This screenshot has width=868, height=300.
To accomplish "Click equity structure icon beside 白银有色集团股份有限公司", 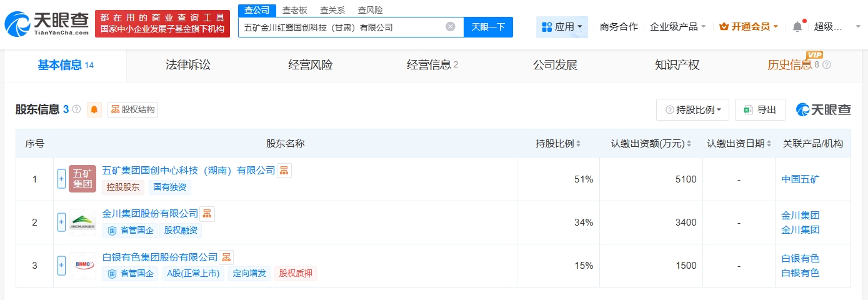I will tap(226, 257).
